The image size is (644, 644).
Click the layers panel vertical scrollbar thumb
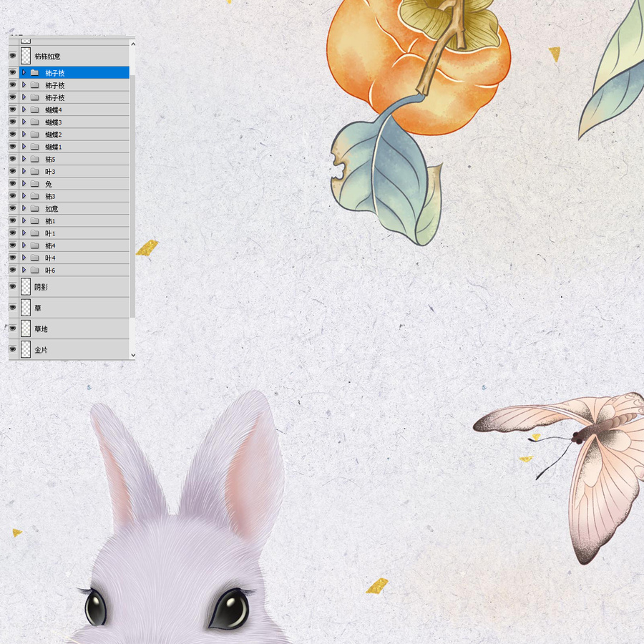[132, 196]
